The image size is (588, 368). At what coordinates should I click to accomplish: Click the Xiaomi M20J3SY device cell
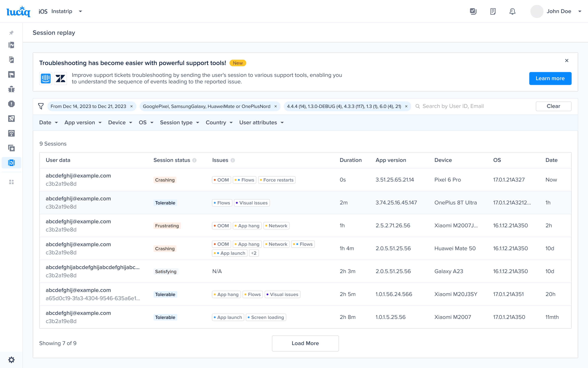point(455,294)
